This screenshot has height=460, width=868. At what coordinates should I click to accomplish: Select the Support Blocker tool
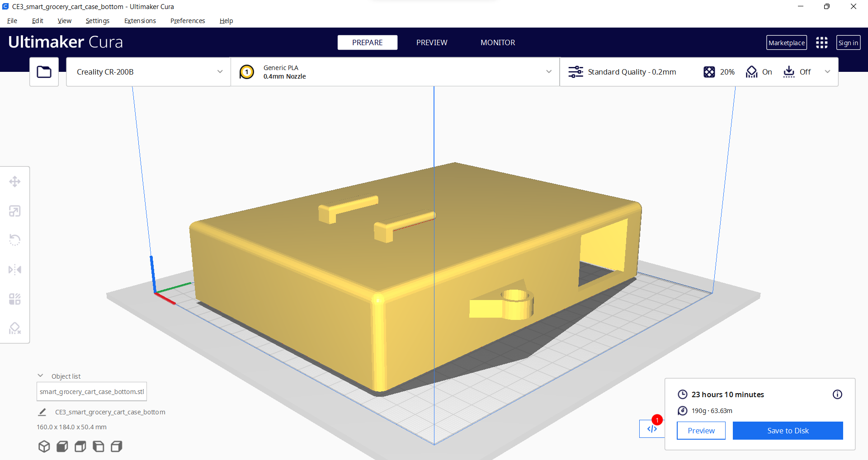(x=15, y=328)
